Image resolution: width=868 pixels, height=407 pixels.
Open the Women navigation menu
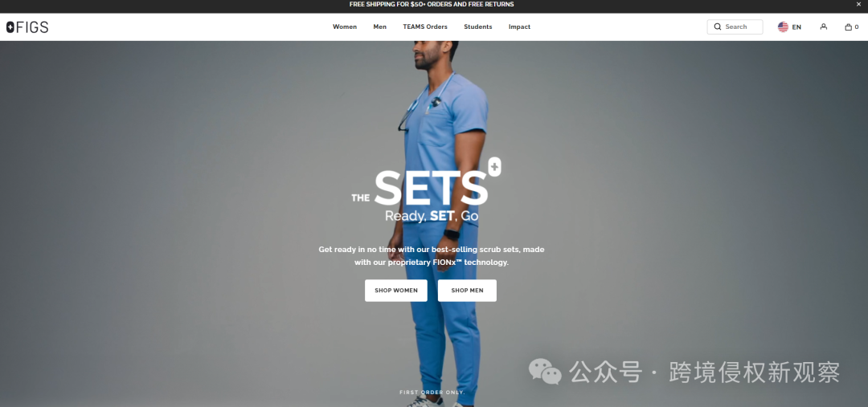pyautogui.click(x=344, y=26)
